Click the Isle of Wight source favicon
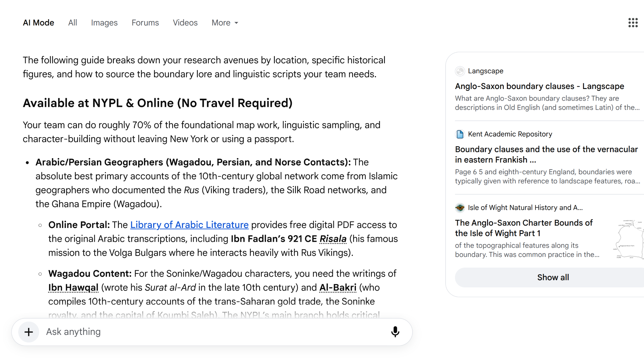The height and width of the screenshot is (361, 644). [x=460, y=208]
